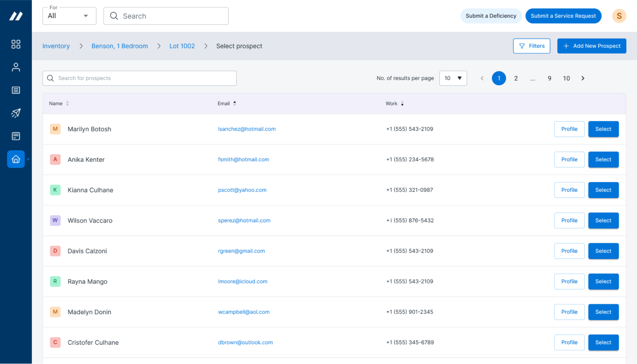Viewport: 637px width, 364px height.
Task: Open the Filters button
Action: click(x=531, y=46)
